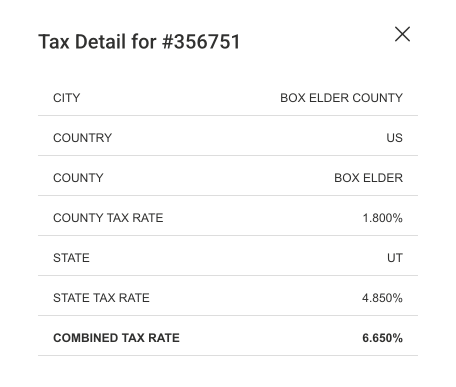Select the CITY row label
Image resolution: width=456 pixels, height=387 pixels.
[x=67, y=98]
